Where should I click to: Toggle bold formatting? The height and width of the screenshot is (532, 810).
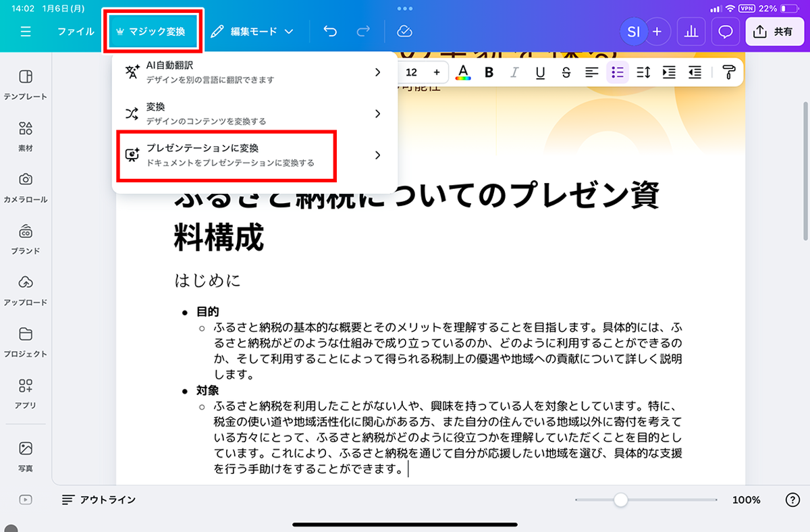489,72
